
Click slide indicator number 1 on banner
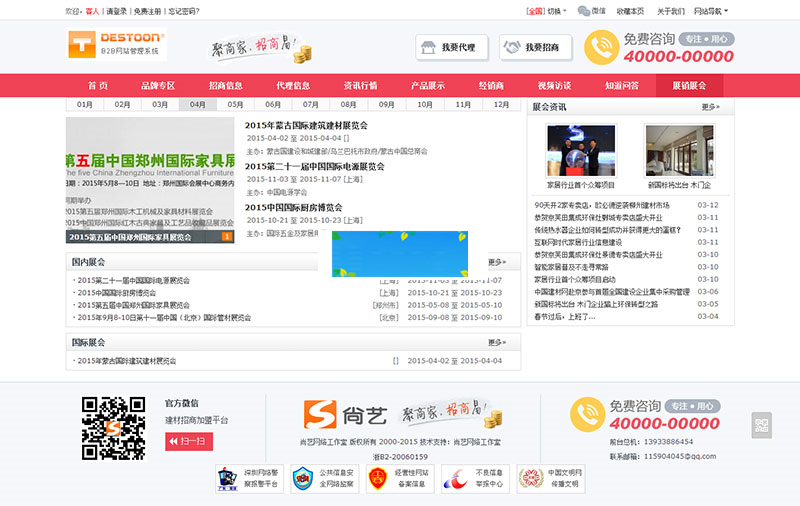point(227,237)
